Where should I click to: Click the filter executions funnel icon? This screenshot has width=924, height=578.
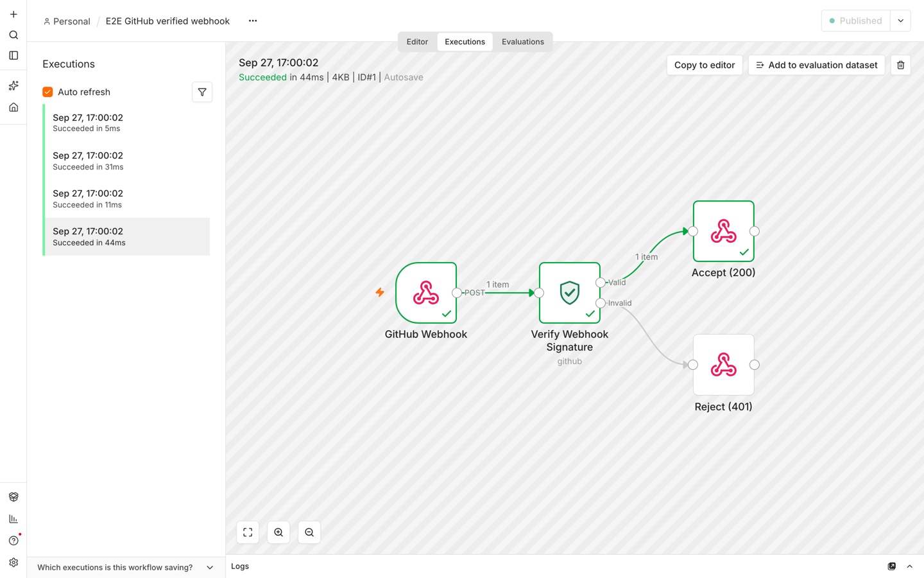[x=202, y=92]
